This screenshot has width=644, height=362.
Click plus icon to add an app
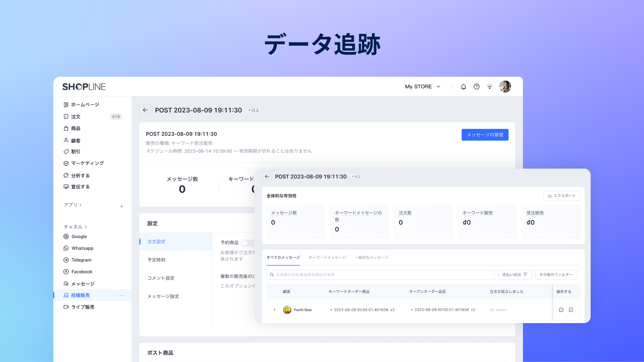(x=122, y=206)
